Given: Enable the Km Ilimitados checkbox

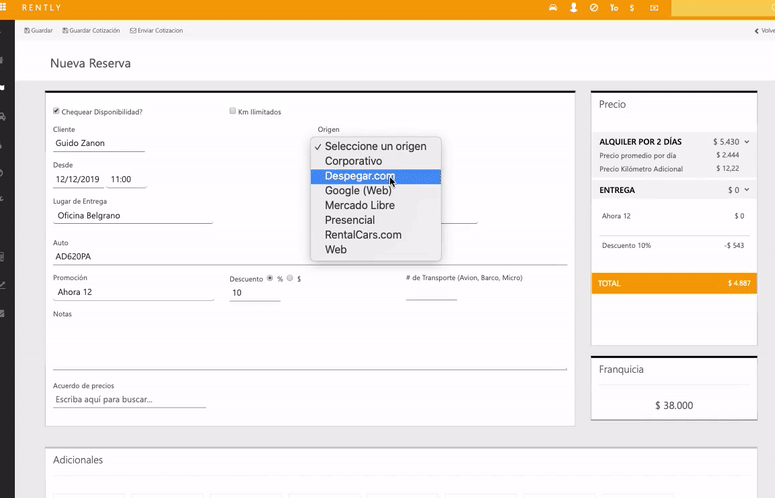Looking at the screenshot, I should pyautogui.click(x=233, y=111).
